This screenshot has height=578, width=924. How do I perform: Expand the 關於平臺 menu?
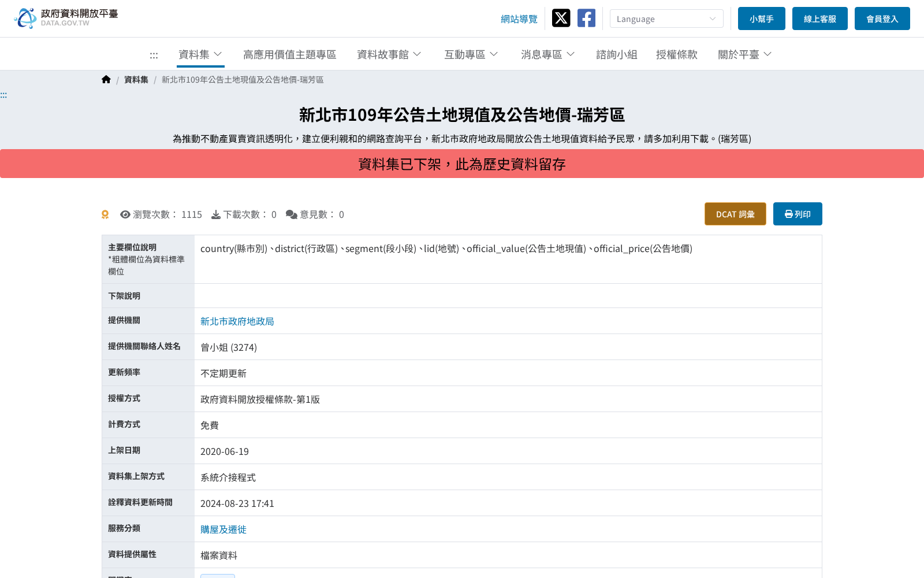coord(744,54)
